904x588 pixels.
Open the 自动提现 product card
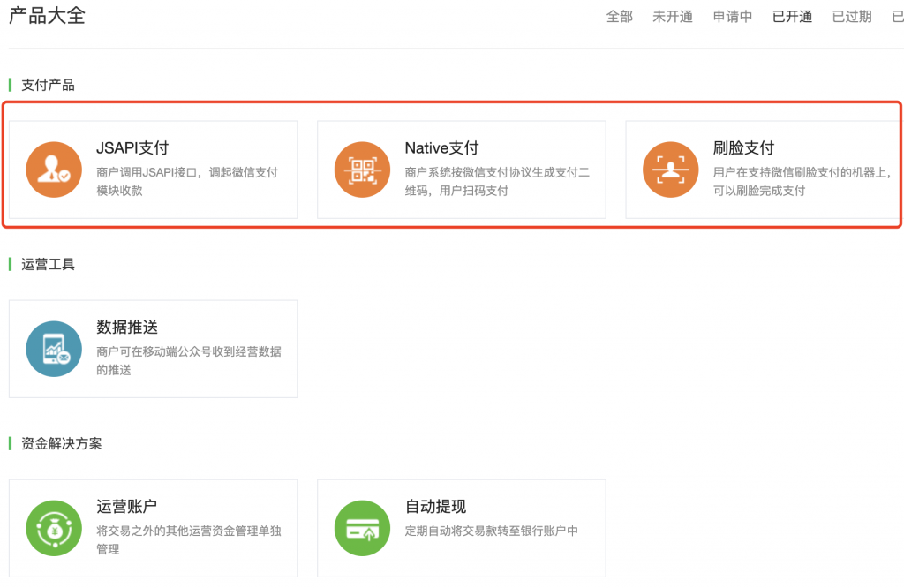pos(461,527)
